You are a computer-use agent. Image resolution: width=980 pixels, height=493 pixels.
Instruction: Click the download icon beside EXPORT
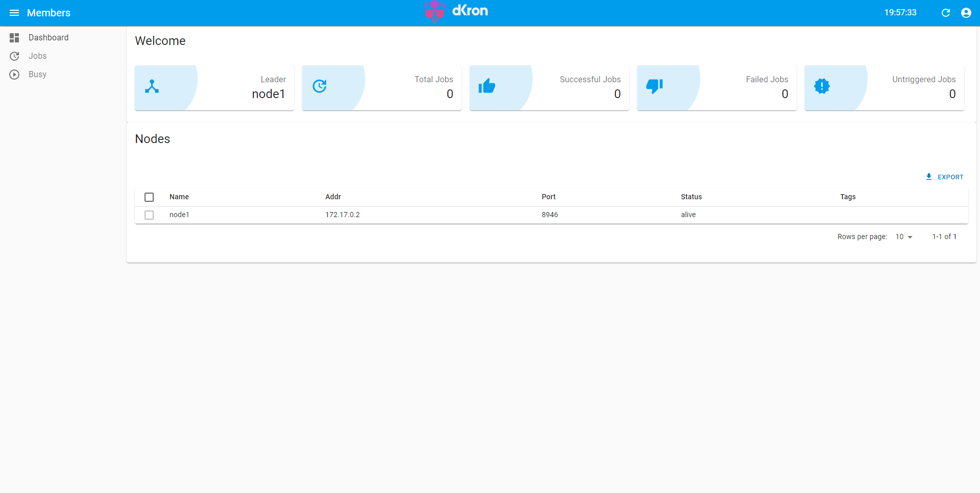point(929,177)
